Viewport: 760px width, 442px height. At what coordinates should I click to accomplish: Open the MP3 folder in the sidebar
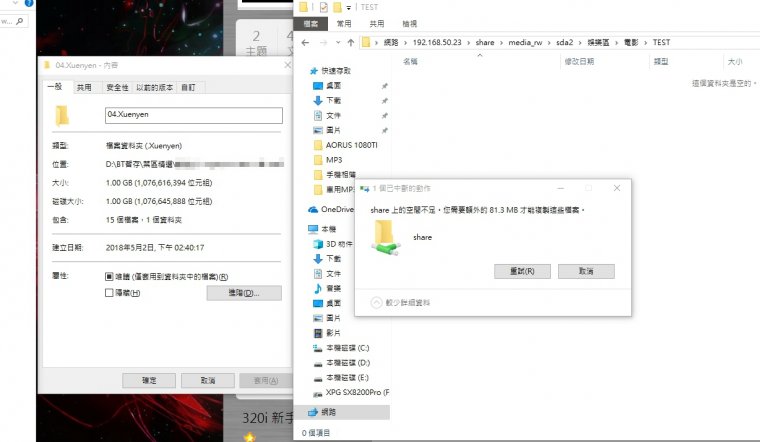pyautogui.click(x=333, y=160)
